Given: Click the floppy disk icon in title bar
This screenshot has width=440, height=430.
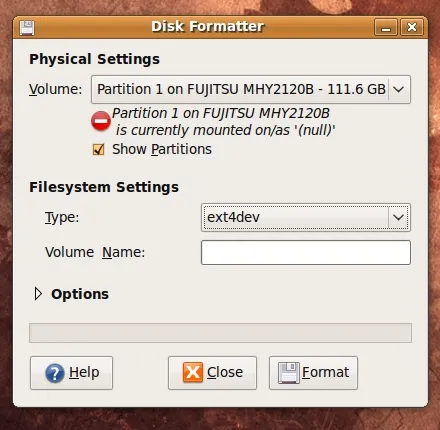Looking at the screenshot, I should click(27, 28).
